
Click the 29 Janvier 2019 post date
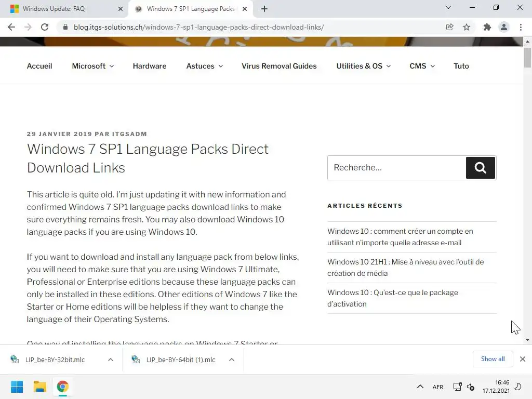tap(59, 134)
